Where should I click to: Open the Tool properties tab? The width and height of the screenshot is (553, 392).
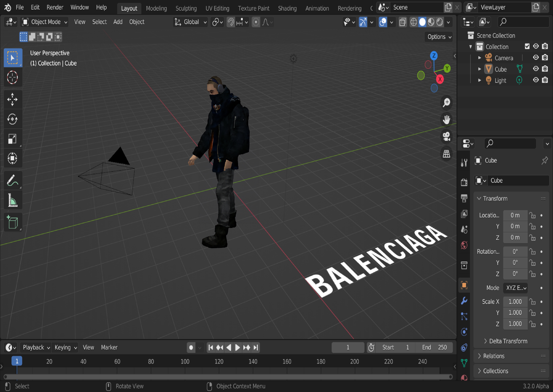[x=464, y=163]
